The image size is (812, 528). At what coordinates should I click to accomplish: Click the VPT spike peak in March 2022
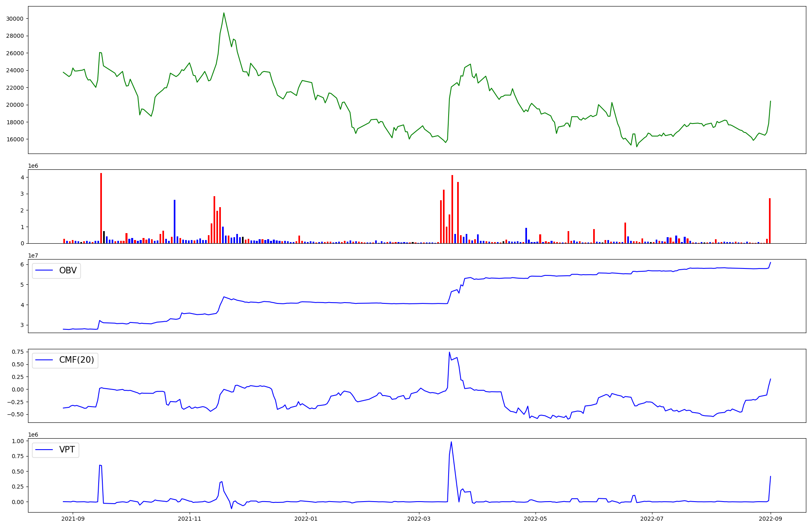[x=451, y=442]
